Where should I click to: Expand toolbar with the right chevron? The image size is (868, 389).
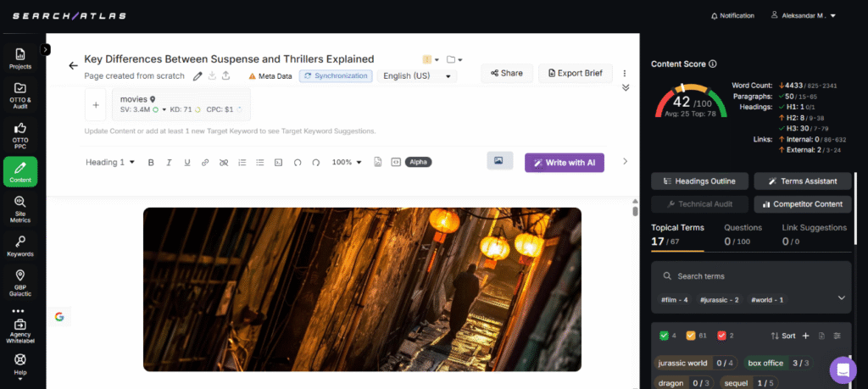[625, 162]
